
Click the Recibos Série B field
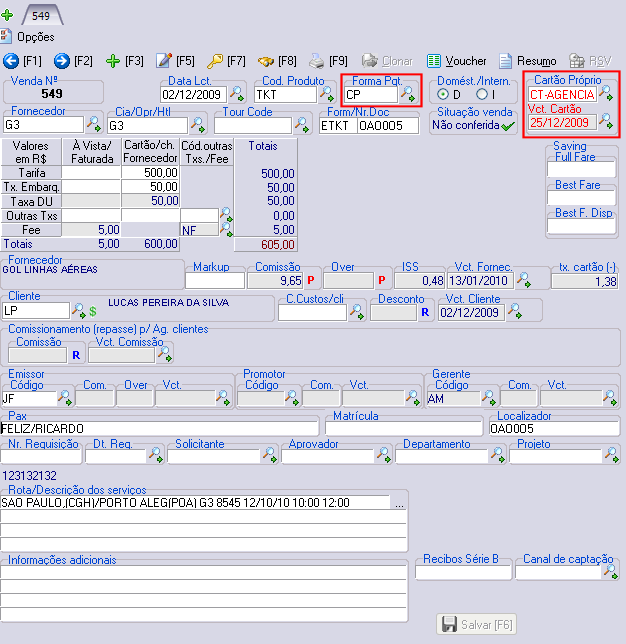pyautogui.click(x=463, y=572)
